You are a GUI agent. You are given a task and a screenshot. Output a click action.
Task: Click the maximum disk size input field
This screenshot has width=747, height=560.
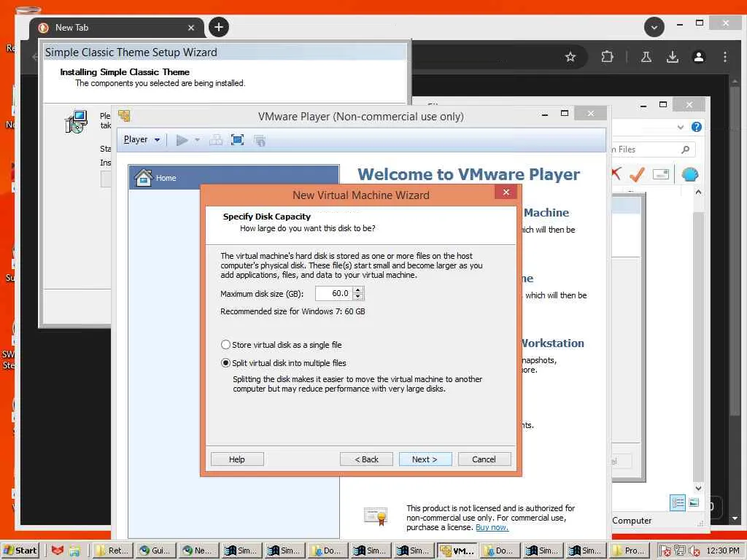click(334, 293)
